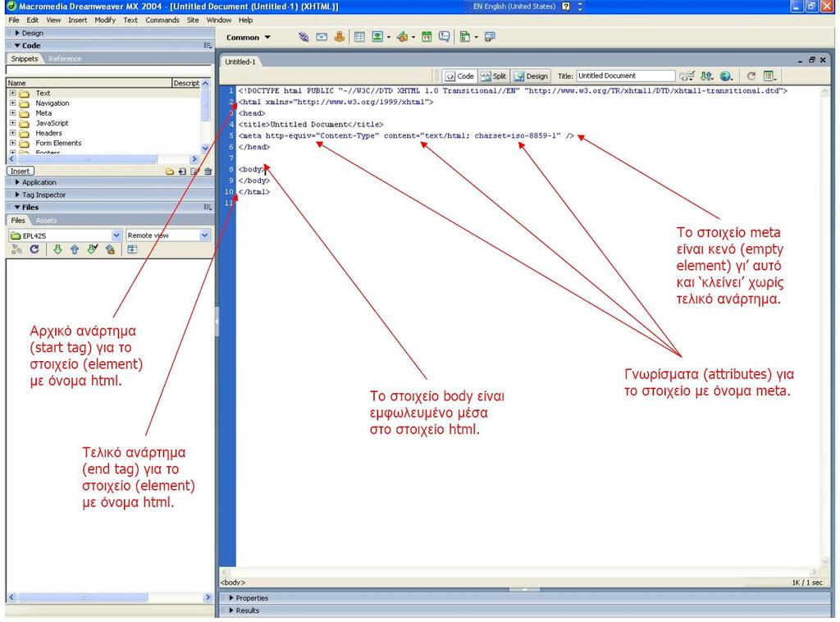Switch to the Assets tab
The width and height of the screenshot is (840, 622).
tap(46, 221)
